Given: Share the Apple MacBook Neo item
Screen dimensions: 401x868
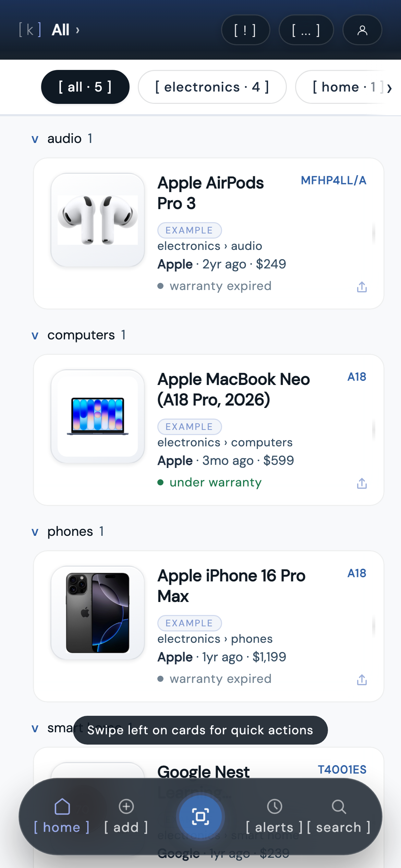Looking at the screenshot, I should tap(362, 483).
